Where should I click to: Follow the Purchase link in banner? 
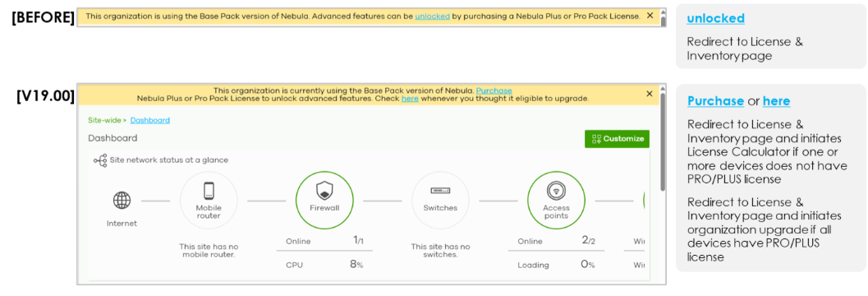[x=494, y=90]
